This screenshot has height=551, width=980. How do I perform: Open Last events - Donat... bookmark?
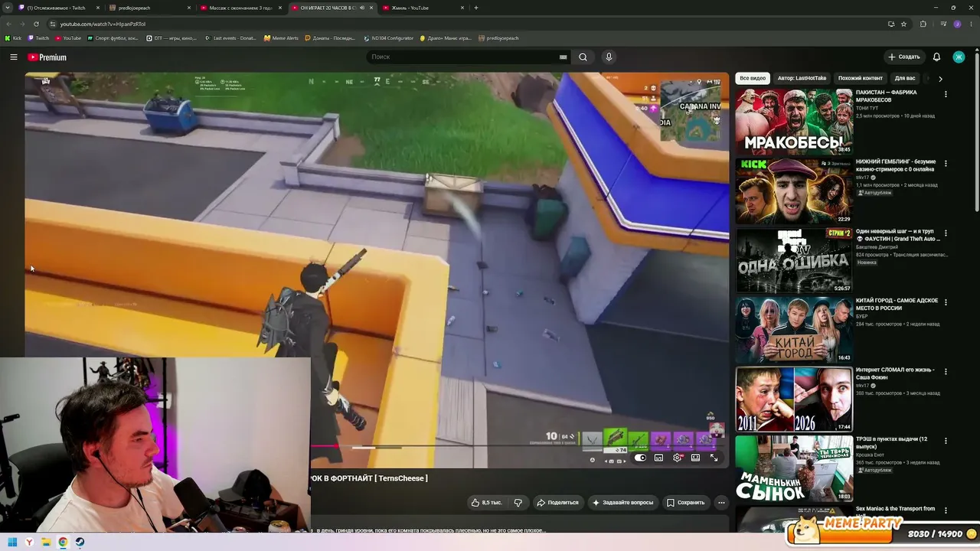tap(230, 38)
